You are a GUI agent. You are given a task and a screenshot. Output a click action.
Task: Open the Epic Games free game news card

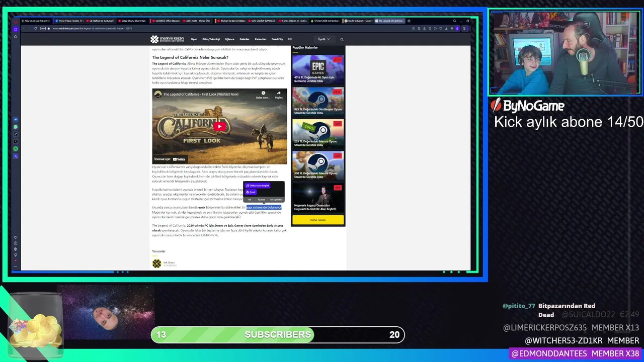[x=318, y=69]
